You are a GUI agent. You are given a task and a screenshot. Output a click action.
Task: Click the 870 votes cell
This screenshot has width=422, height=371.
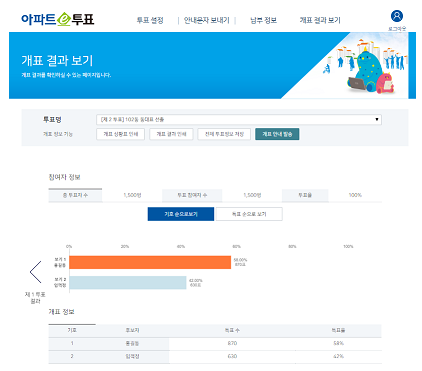pyautogui.click(x=232, y=343)
